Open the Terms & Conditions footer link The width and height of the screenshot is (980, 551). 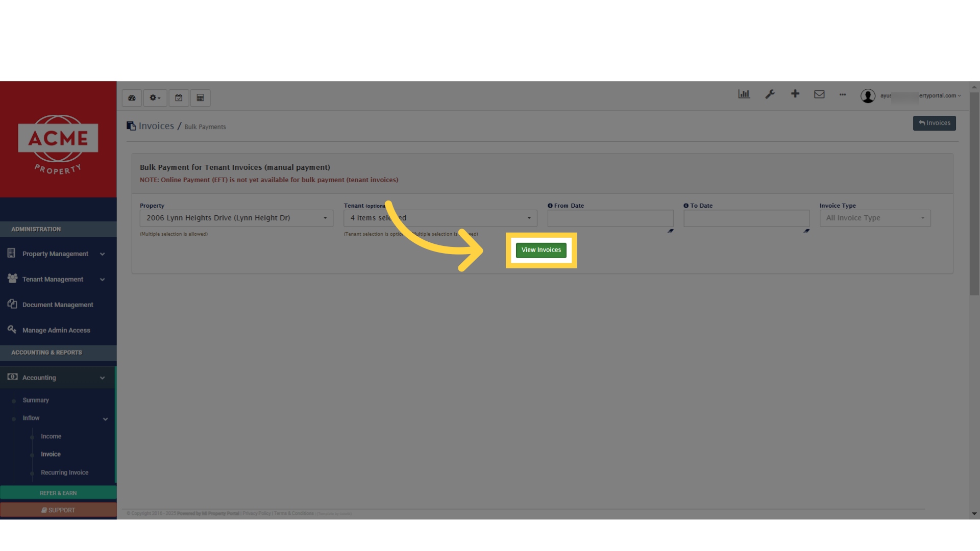point(294,514)
